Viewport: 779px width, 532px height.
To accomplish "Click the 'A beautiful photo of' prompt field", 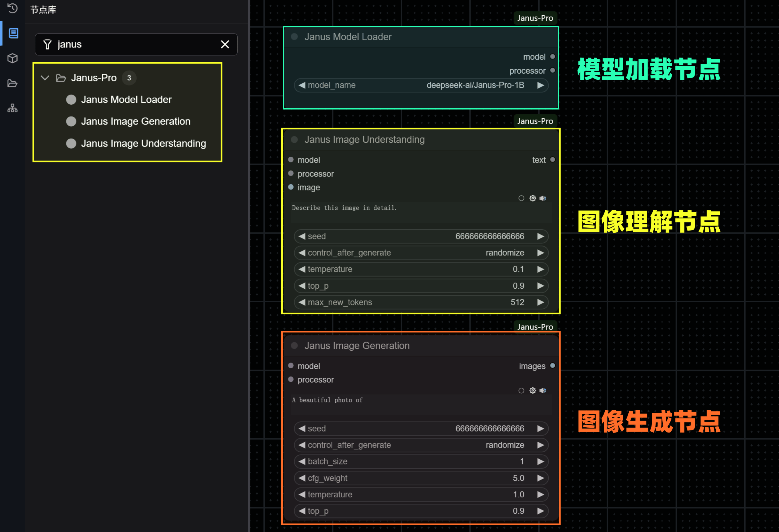I will [x=421, y=405].
